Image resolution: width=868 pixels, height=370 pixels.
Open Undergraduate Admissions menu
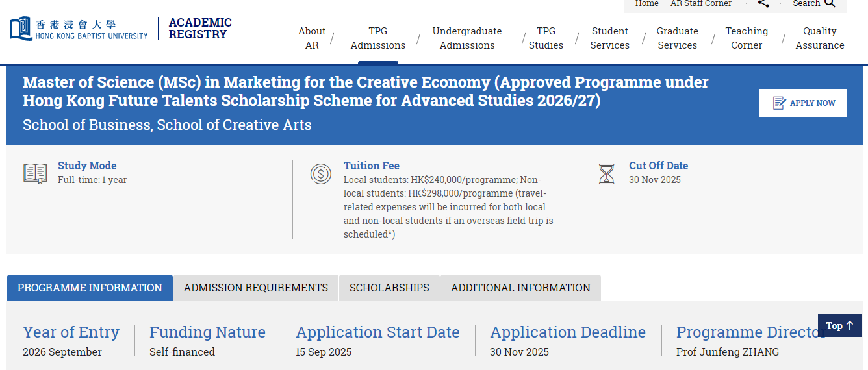[x=467, y=38]
